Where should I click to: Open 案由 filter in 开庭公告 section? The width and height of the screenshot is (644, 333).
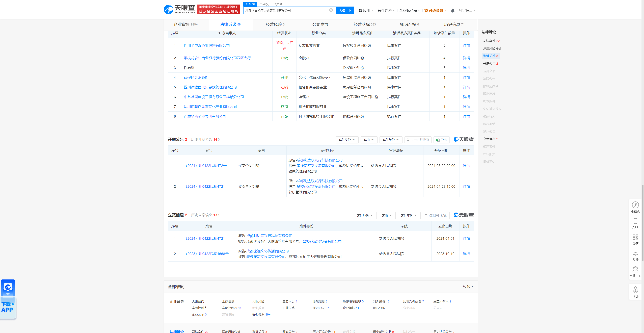[369, 140]
